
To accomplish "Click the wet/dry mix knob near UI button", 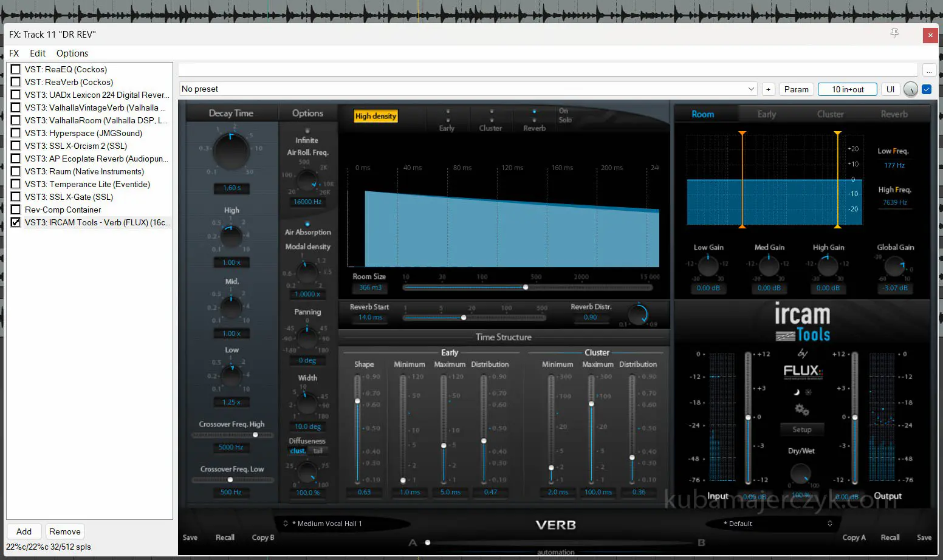I will (910, 89).
